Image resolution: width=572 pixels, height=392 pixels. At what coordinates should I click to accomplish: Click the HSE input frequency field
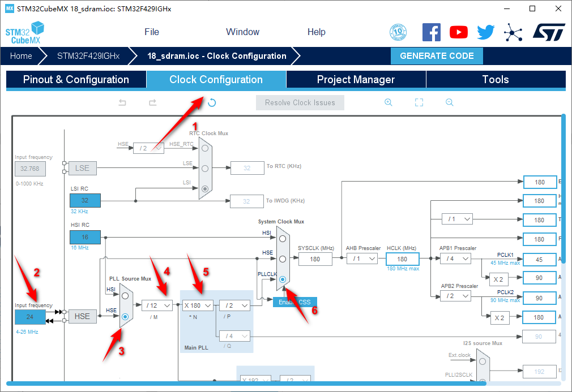click(30, 317)
